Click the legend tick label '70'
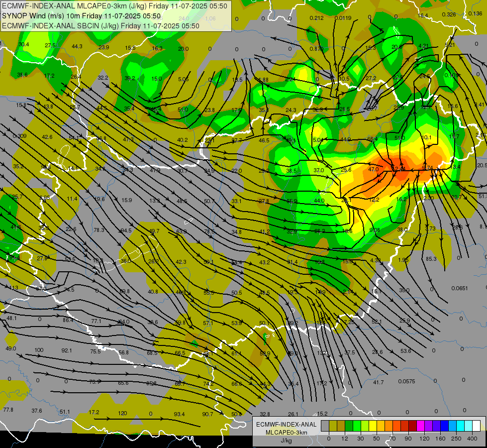The image size is (487, 448). [392, 439]
